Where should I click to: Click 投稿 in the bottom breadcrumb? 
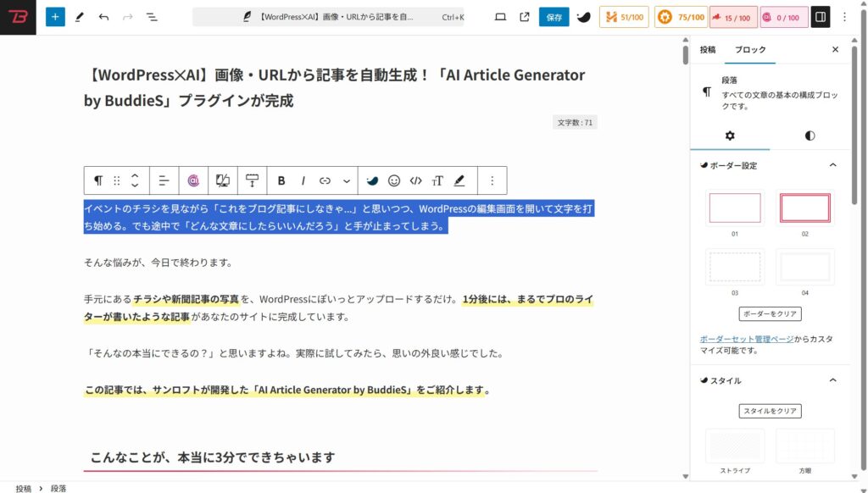tap(23, 488)
